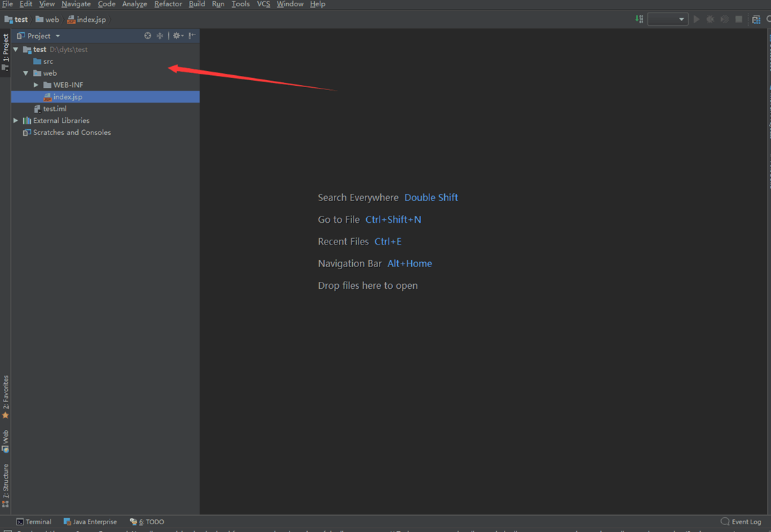Open the VCS menu

point(264,4)
